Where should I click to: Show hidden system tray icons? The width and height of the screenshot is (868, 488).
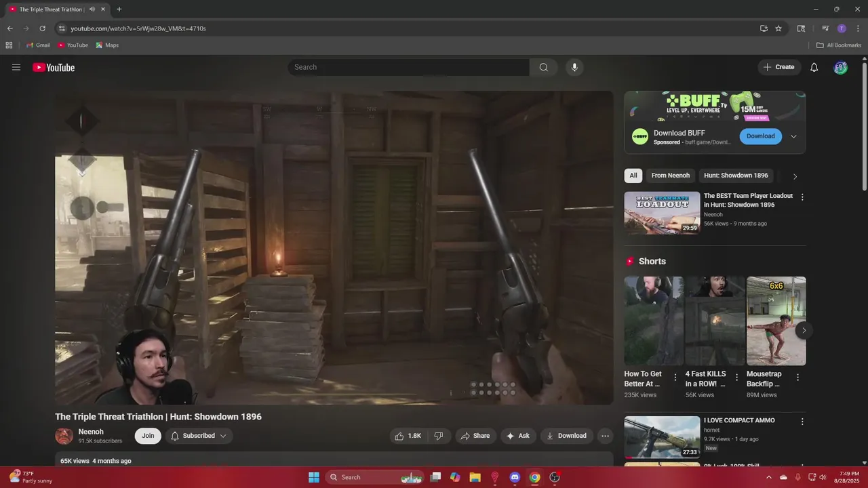[768, 477]
